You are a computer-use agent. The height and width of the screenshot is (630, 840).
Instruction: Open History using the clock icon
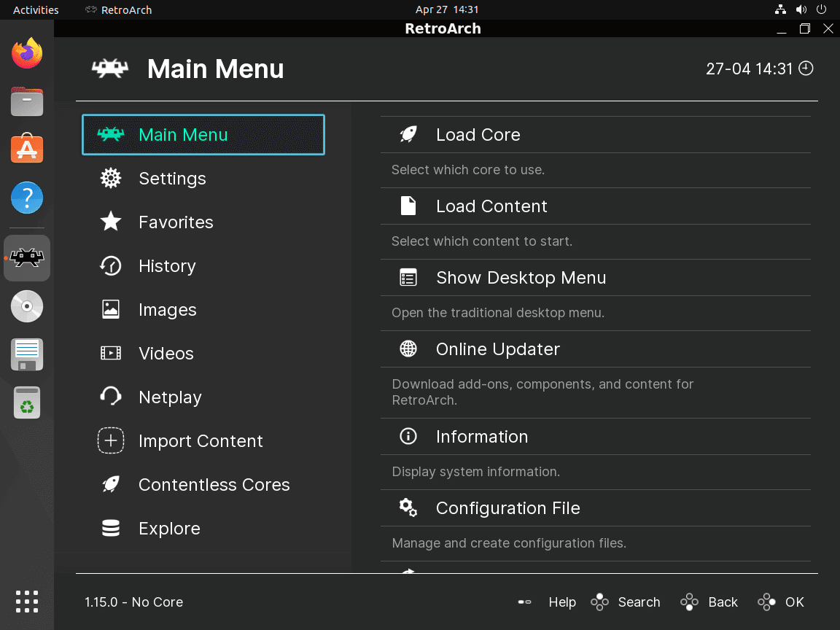click(x=110, y=265)
